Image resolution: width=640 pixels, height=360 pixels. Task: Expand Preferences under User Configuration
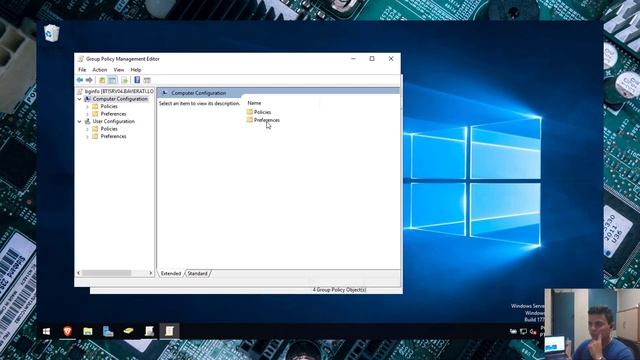pyautogui.click(x=87, y=136)
